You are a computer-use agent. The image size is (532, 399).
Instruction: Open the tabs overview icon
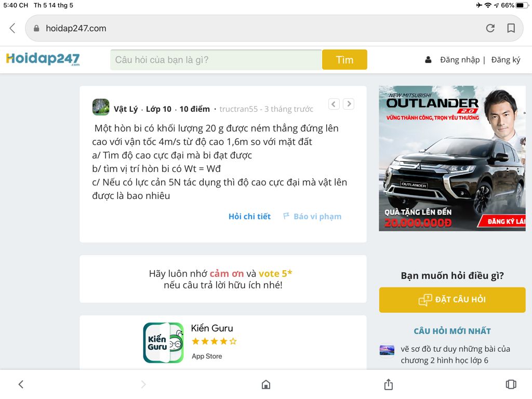[x=511, y=384]
